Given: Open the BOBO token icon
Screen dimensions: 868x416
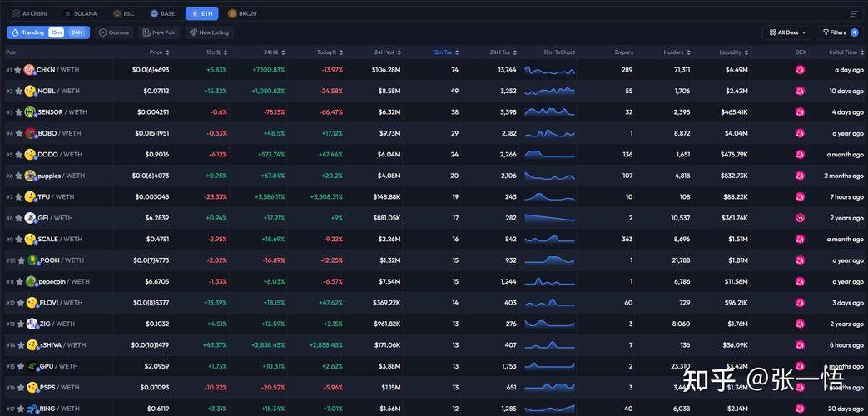Looking at the screenshot, I should tap(31, 133).
